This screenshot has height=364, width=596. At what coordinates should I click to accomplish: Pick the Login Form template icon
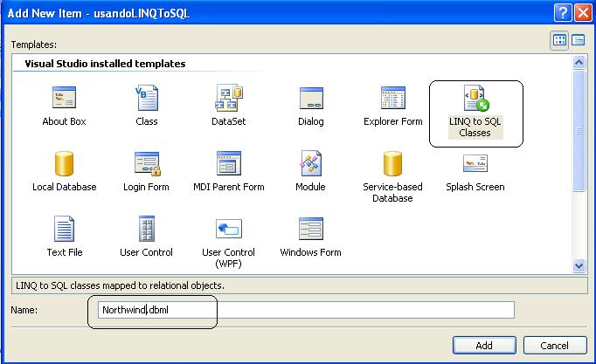(x=147, y=163)
